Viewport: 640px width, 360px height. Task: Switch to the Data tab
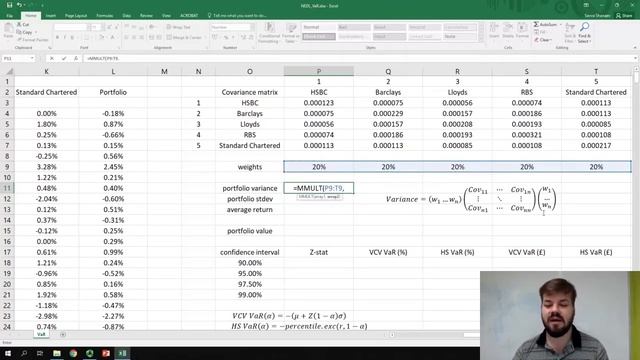[x=127, y=16]
